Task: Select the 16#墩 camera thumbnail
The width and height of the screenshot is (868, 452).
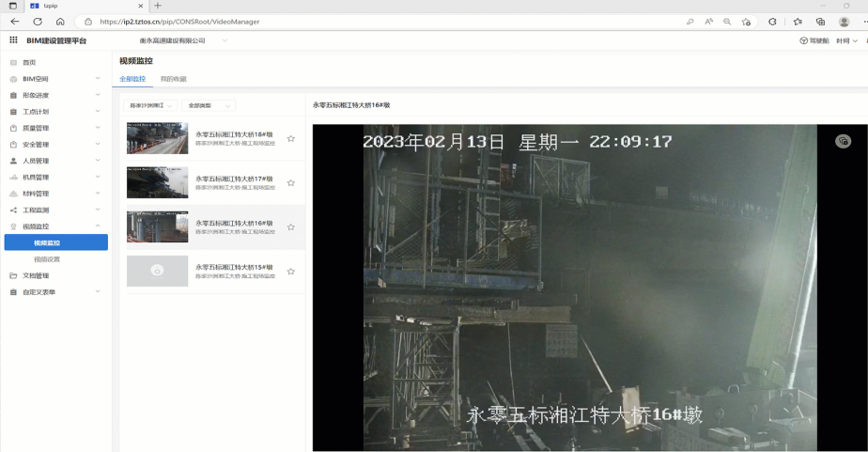Action: [157, 226]
